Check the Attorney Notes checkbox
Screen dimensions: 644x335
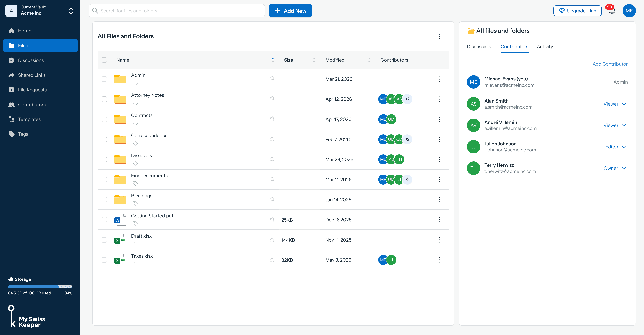tap(104, 99)
